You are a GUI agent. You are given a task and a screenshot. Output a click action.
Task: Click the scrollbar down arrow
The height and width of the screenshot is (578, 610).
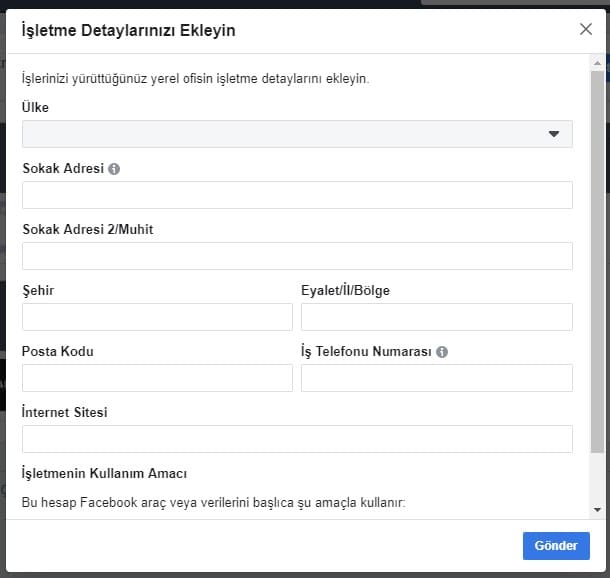click(x=597, y=510)
